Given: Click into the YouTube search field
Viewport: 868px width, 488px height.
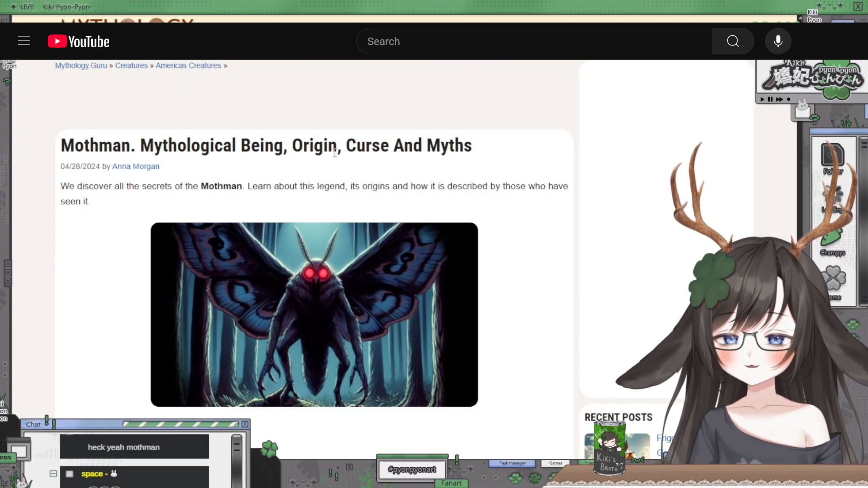Looking at the screenshot, I should point(534,41).
